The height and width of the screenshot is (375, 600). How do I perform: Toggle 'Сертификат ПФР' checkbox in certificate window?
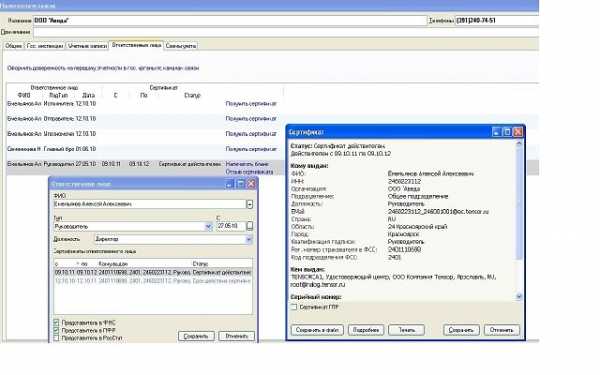(294, 307)
